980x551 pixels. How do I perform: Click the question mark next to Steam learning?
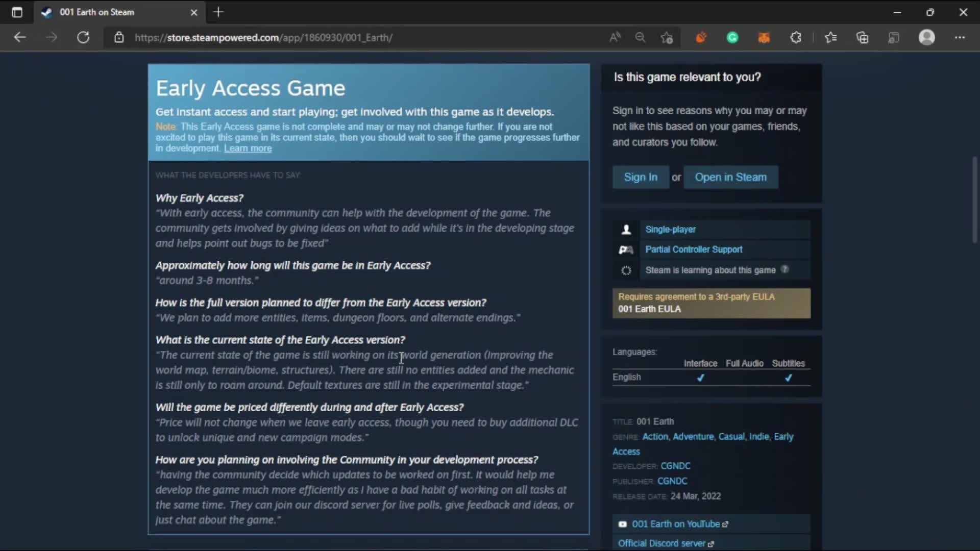click(785, 269)
